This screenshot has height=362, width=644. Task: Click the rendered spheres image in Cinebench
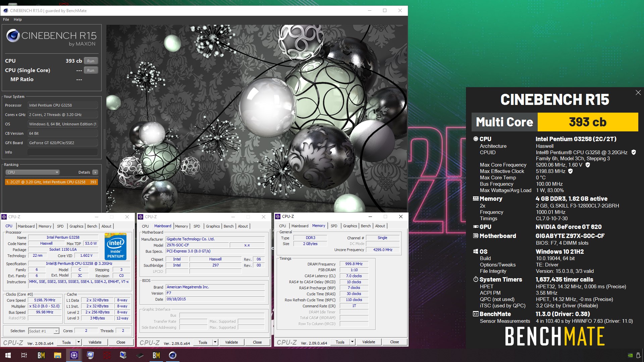point(256,118)
